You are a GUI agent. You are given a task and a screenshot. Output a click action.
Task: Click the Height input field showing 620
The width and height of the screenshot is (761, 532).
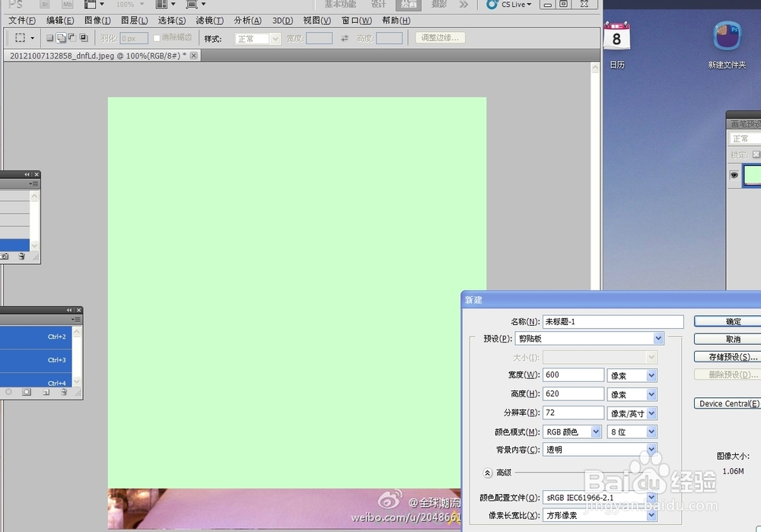point(573,393)
